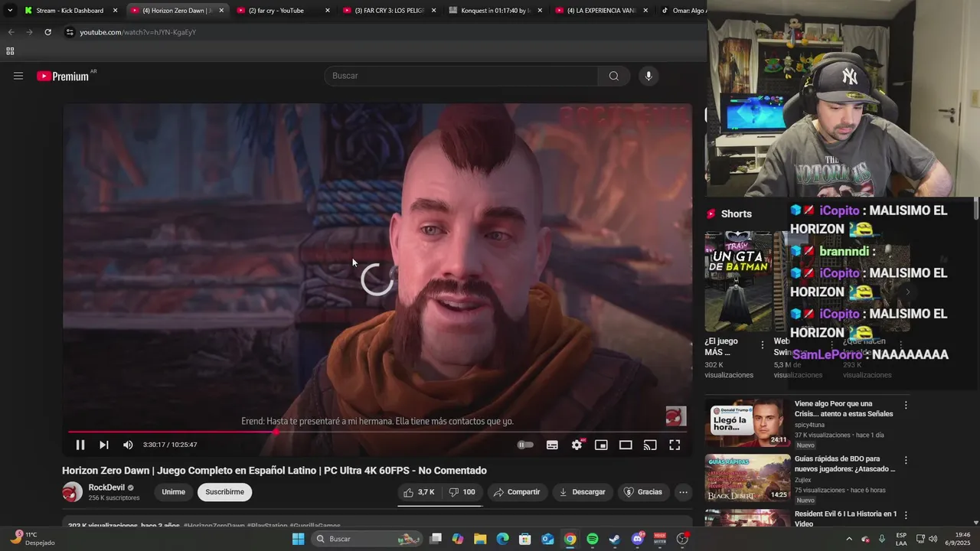Toggle subtitles in the video player
Screen dimensions: 980x551
click(552, 445)
